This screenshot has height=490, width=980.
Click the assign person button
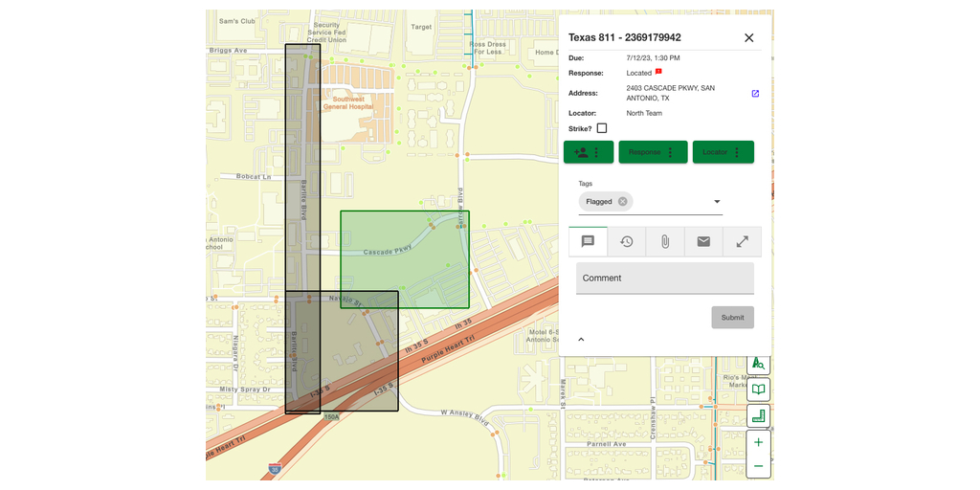tap(582, 152)
